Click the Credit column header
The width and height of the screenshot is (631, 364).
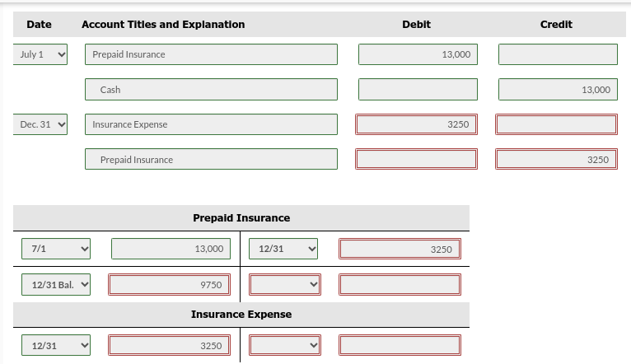(556, 25)
